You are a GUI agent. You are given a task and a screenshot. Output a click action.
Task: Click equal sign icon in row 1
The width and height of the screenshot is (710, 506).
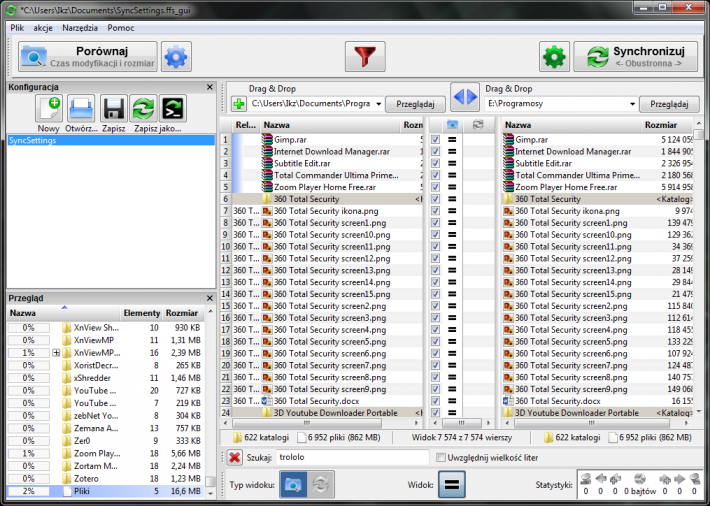tap(451, 140)
